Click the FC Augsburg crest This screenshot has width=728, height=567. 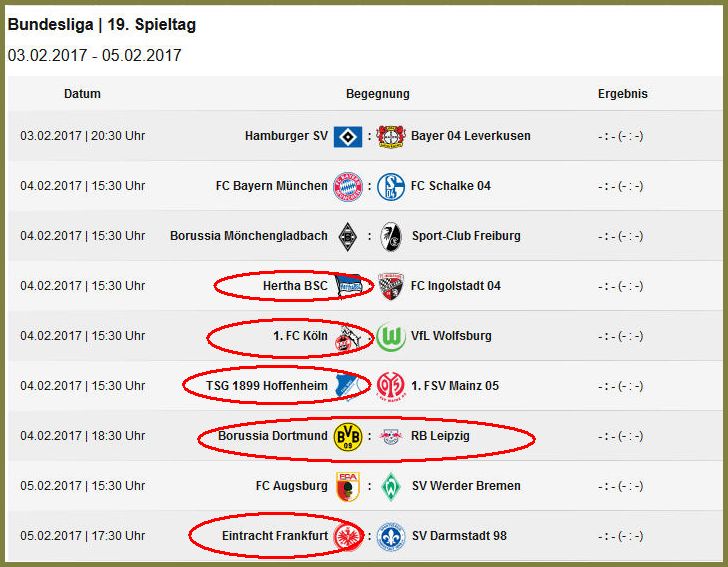coord(348,486)
